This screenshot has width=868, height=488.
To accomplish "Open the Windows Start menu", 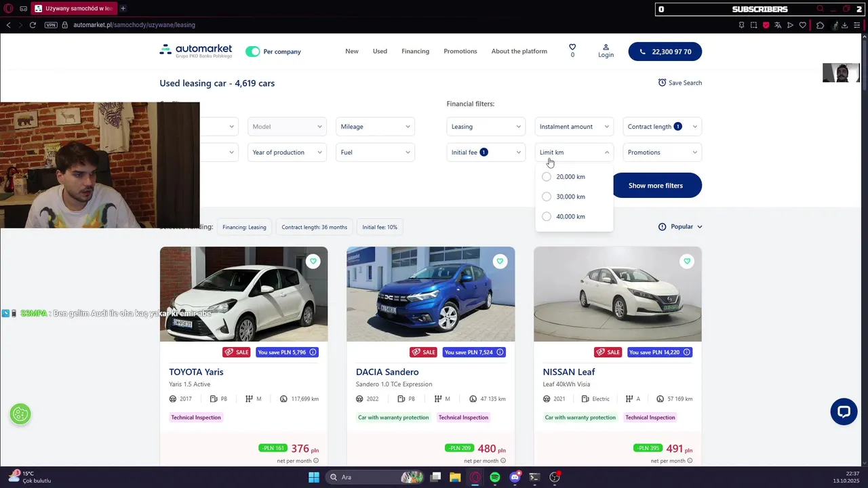I will pos(314,477).
